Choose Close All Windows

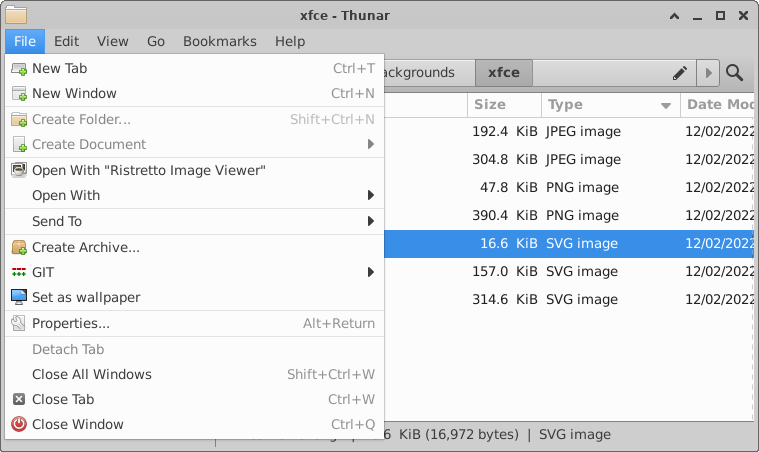pos(194,375)
